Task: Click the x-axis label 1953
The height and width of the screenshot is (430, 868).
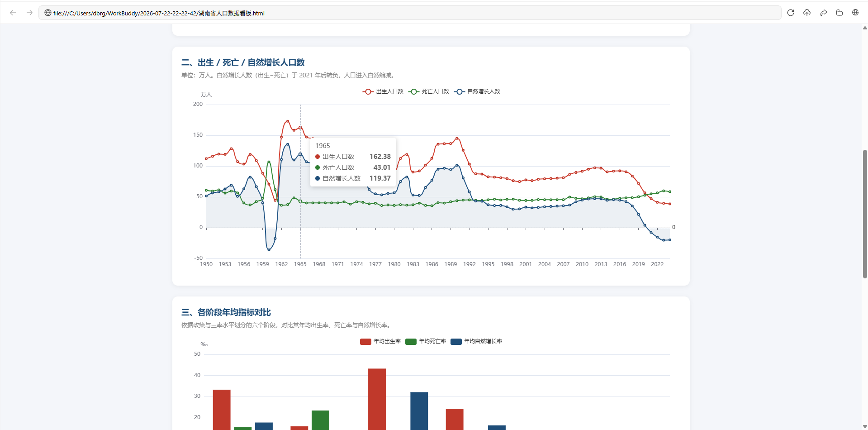Action: (x=225, y=264)
